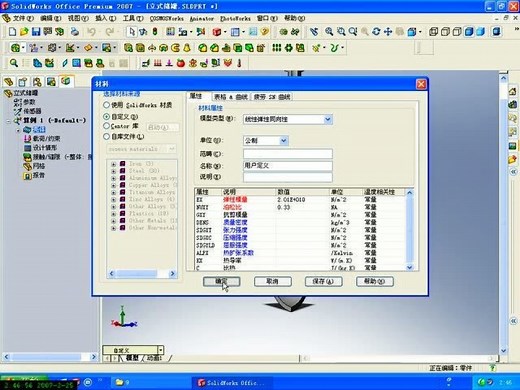The width and height of the screenshot is (520, 390).
Task: Click the yellow bell-shaped icon in second toolbar
Action: point(187,48)
